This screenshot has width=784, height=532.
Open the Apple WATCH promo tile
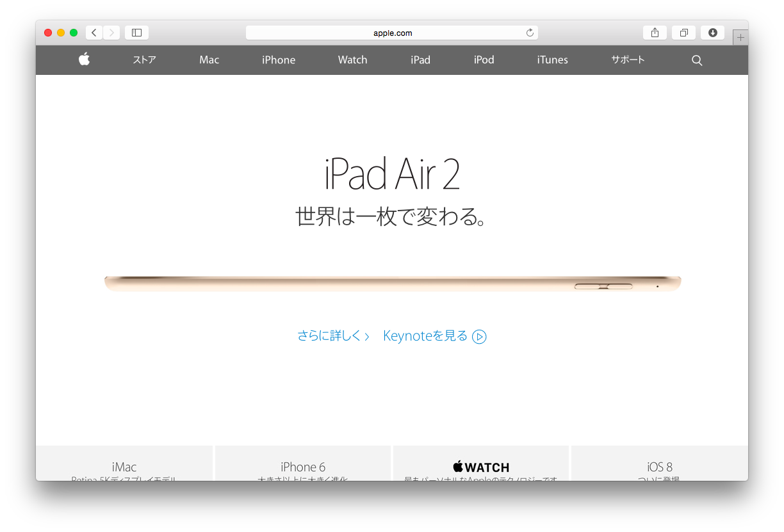click(x=481, y=463)
